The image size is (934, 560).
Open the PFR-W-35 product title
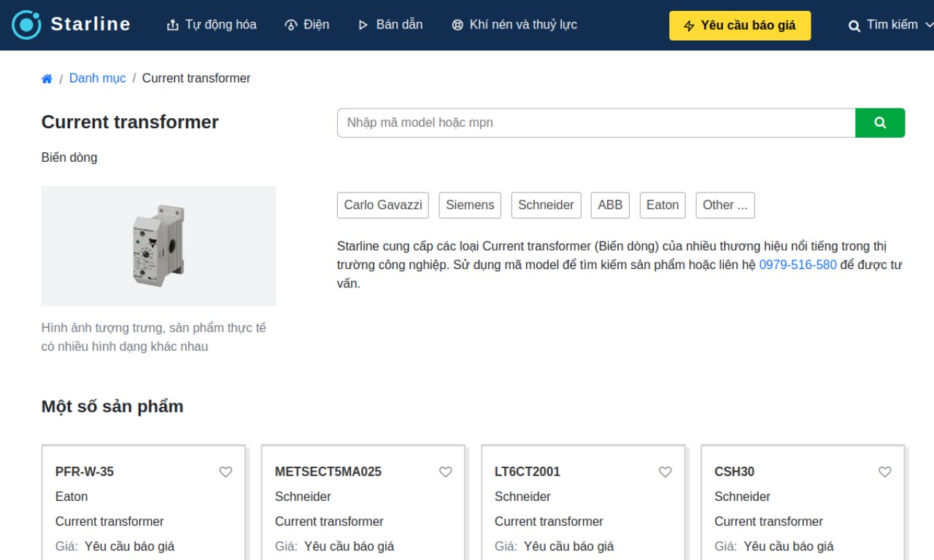[x=85, y=472]
